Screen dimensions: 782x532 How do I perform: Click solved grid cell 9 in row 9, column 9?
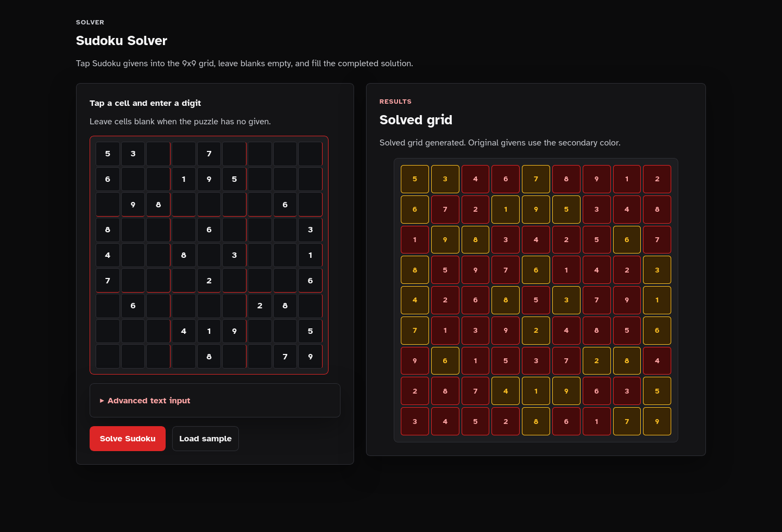(x=657, y=421)
